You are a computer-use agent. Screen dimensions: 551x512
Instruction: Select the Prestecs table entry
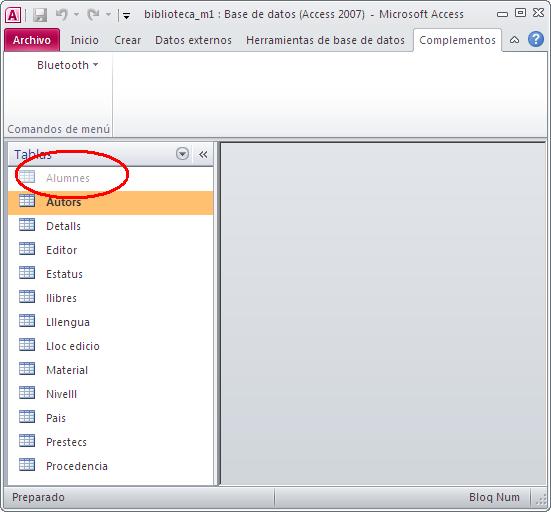[x=110, y=442]
